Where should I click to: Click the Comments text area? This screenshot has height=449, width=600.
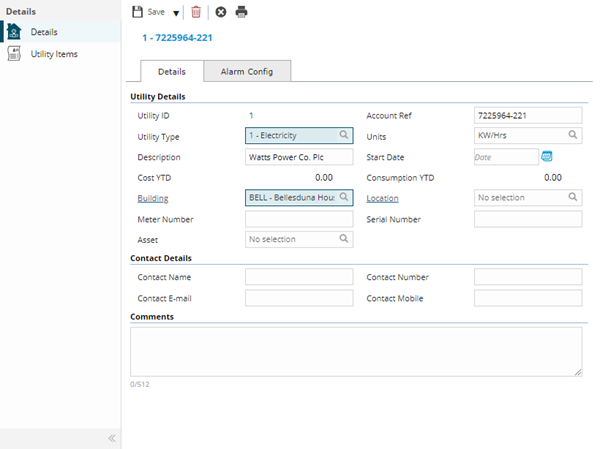[x=356, y=351]
